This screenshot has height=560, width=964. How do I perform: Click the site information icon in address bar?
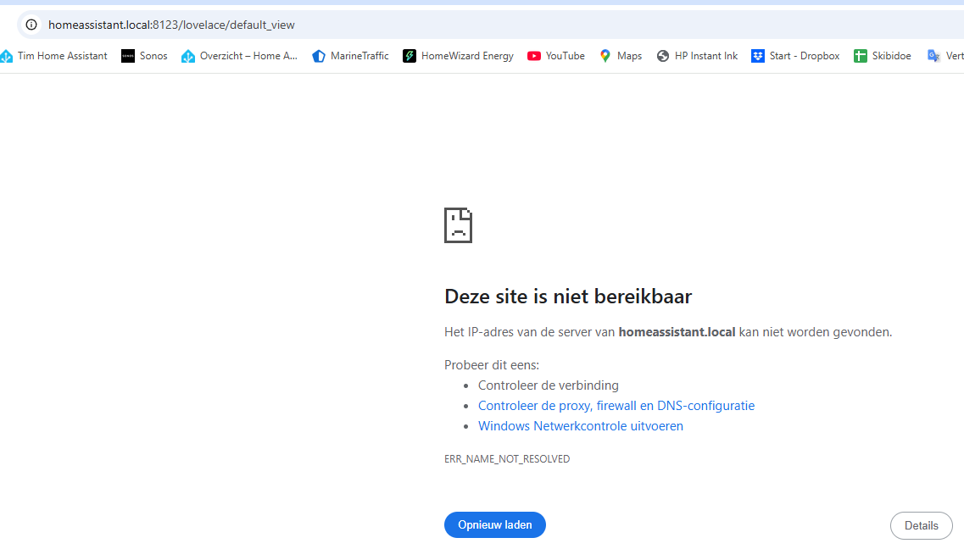[x=31, y=25]
